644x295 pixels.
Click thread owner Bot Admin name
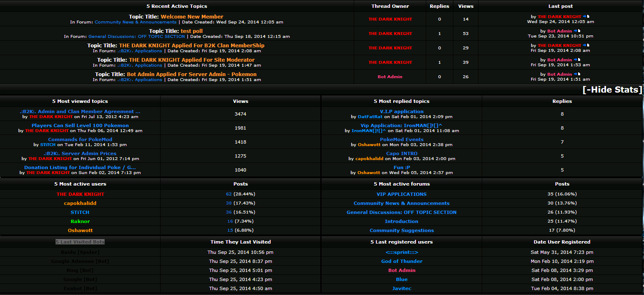click(390, 77)
